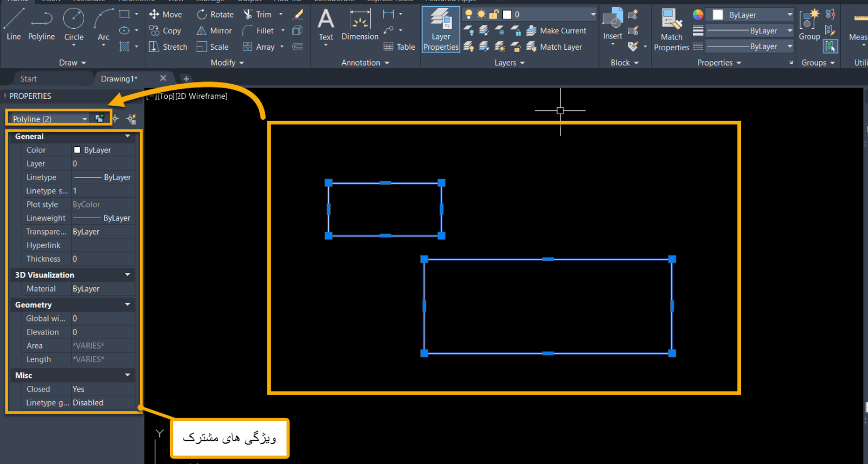Switch to the Start tab
This screenshot has width=868, height=464.
click(x=28, y=79)
